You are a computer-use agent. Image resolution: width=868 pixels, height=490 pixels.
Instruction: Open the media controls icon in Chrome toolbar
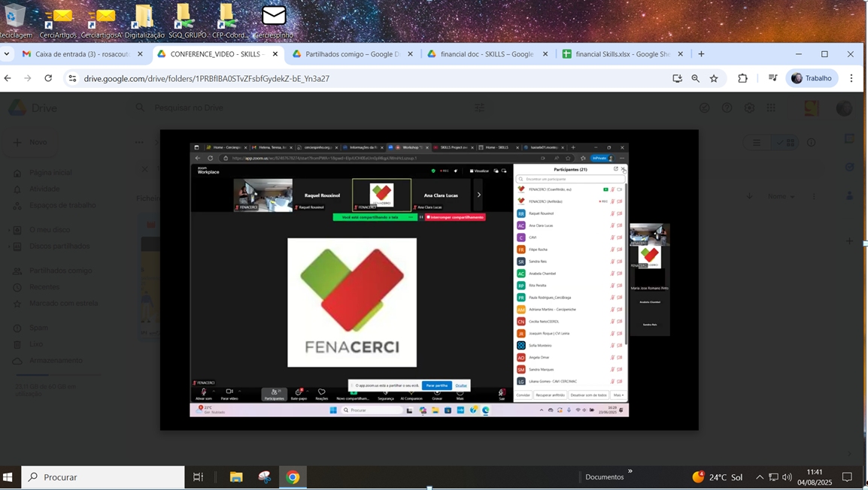point(772,78)
